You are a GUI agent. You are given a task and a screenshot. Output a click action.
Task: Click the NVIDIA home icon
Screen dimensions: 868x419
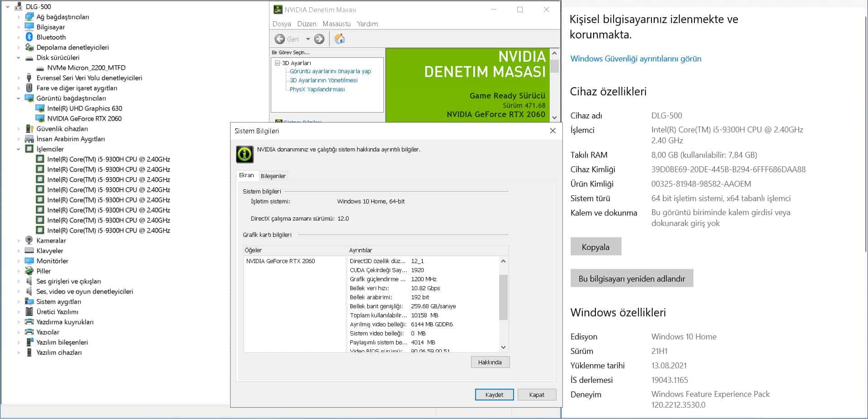(340, 39)
